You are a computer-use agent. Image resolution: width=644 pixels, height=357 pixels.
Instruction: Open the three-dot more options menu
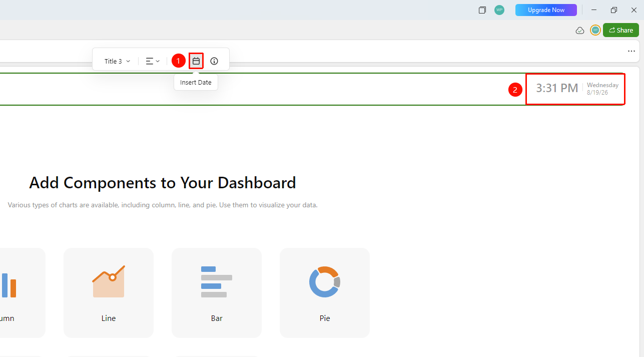[x=631, y=51]
